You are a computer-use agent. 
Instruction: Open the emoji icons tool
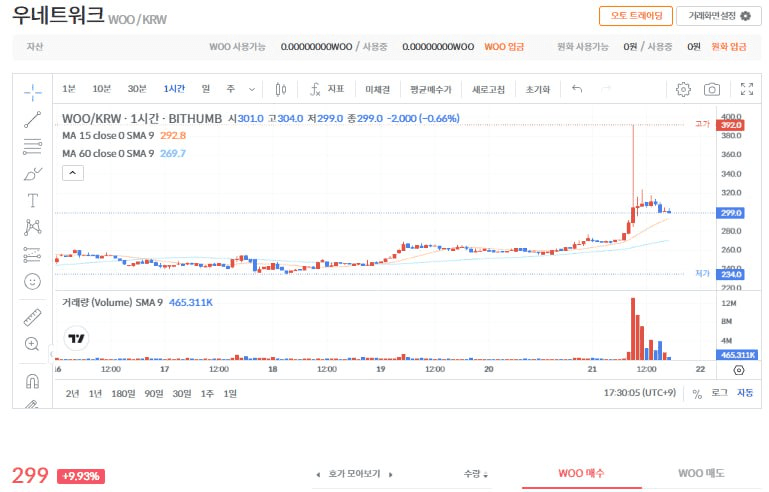coord(33,282)
